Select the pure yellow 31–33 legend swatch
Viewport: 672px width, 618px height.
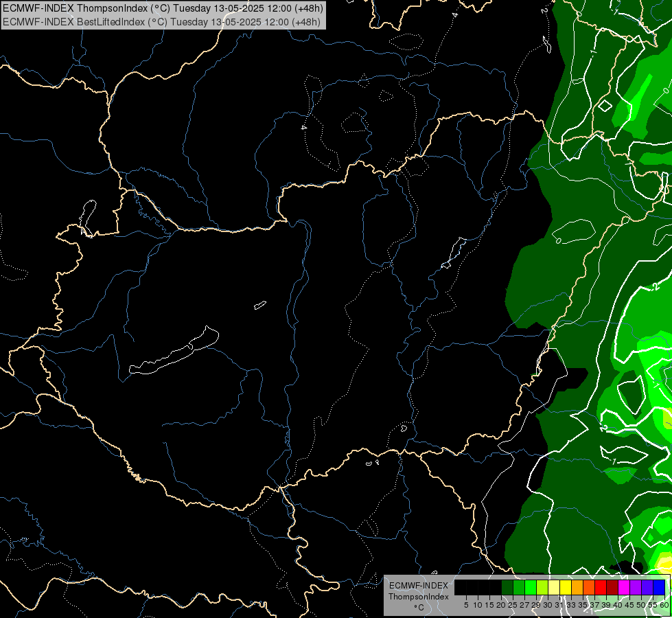566,587
